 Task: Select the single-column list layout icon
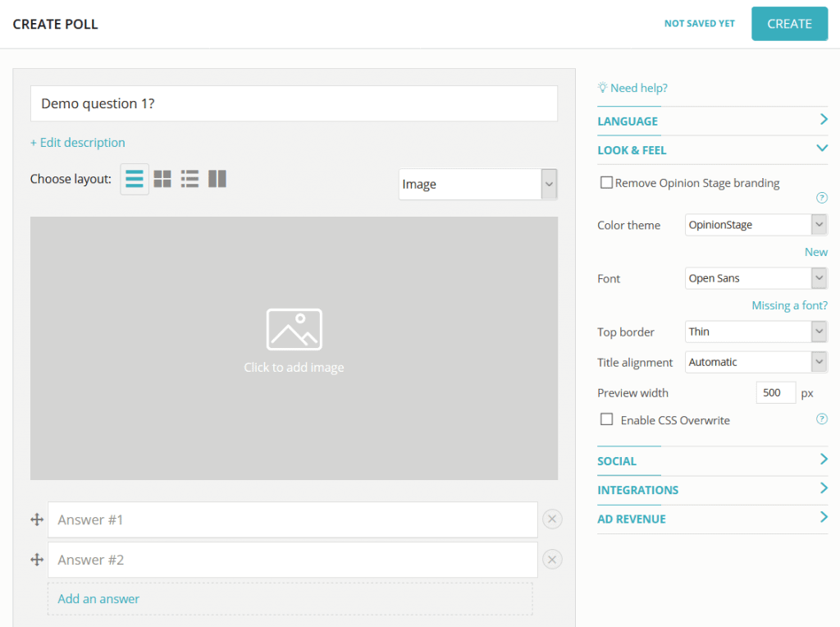pyautogui.click(x=135, y=179)
